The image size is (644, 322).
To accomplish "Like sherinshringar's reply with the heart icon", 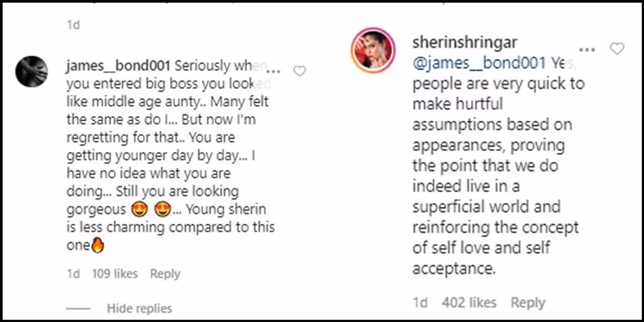I will coord(617,49).
